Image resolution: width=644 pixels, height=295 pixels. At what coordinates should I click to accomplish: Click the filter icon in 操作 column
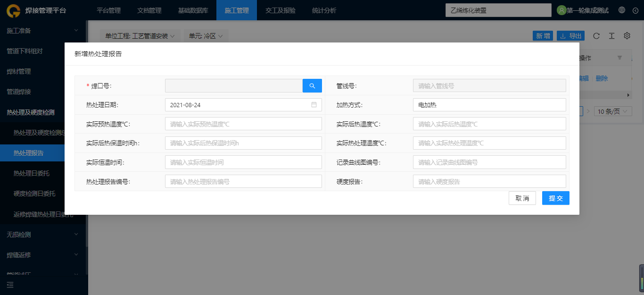620,58
